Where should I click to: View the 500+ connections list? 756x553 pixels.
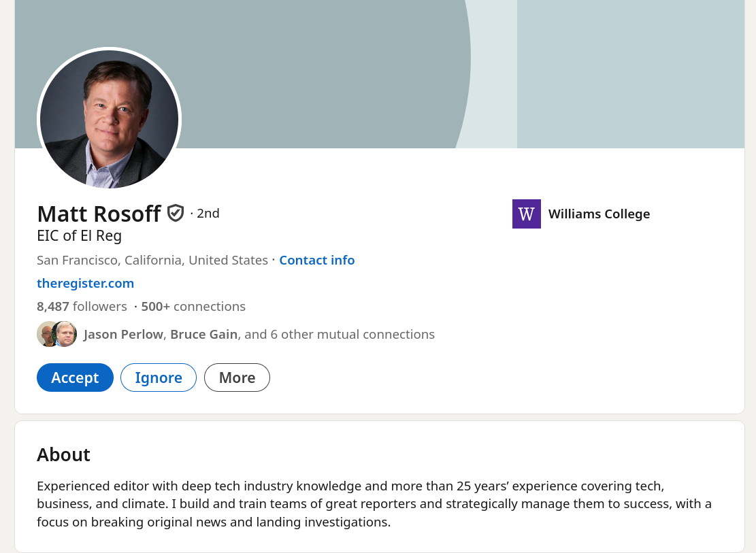pyautogui.click(x=193, y=306)
